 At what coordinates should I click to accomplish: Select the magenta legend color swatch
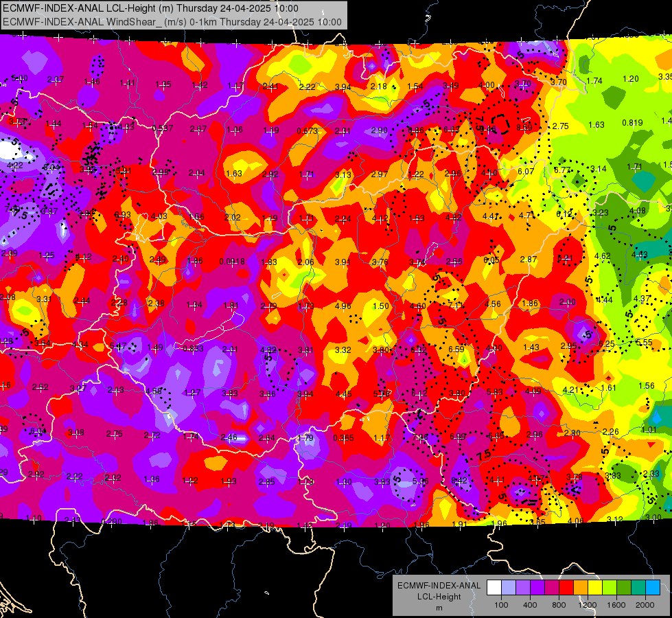(x=552, y=588)
